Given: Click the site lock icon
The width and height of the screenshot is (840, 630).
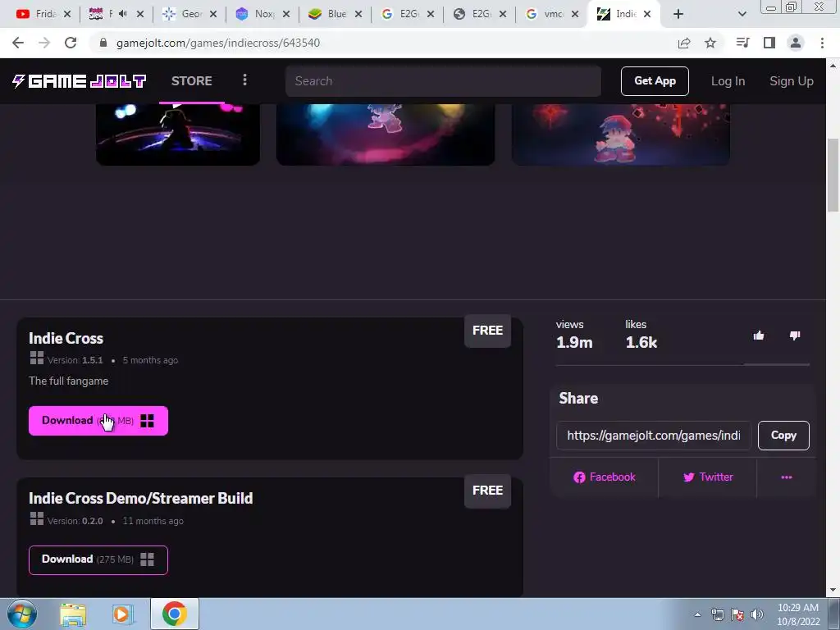Looking at the screenshot, I should 103,43.
